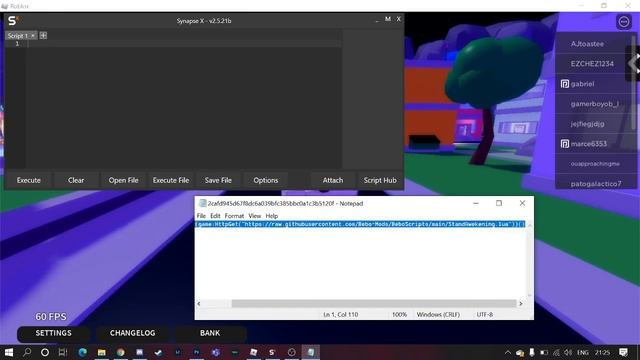Open Steam from the taskbar
The width and height of the screenshot is (640, 360).
158,352
